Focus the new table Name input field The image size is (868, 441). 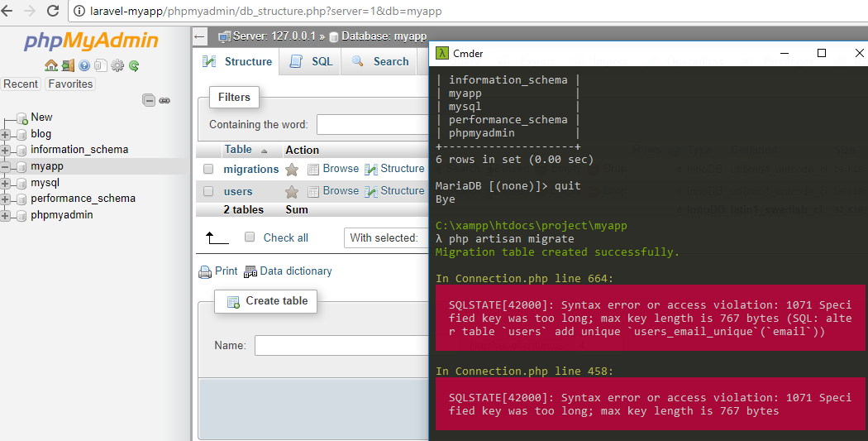(x=341, y=345)
